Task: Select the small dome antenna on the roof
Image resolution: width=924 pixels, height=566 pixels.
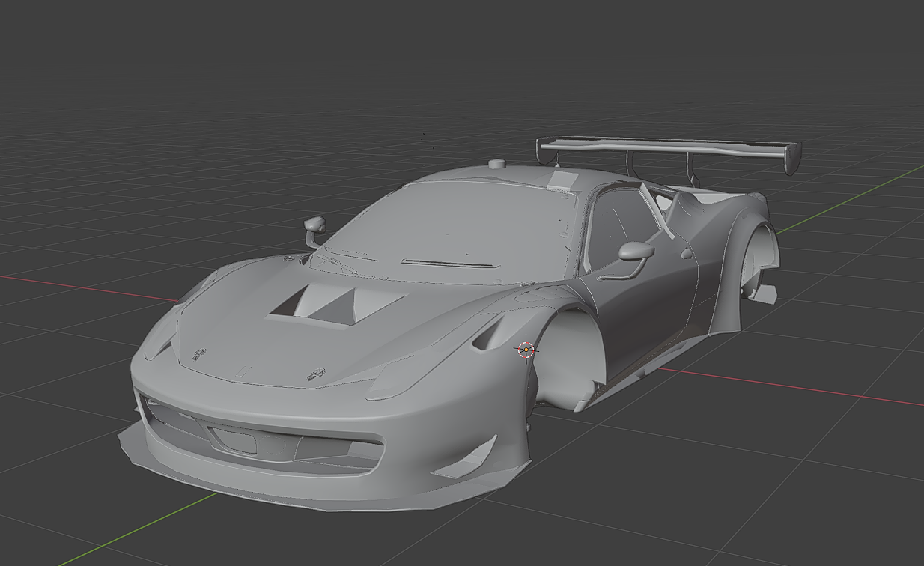Action: (x=498, y=163)
